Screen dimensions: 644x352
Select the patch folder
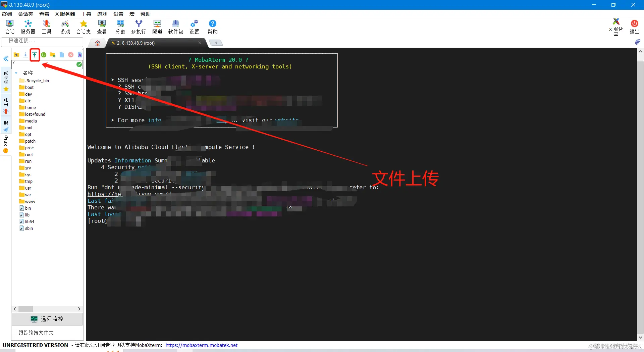[x=28, y=141]
